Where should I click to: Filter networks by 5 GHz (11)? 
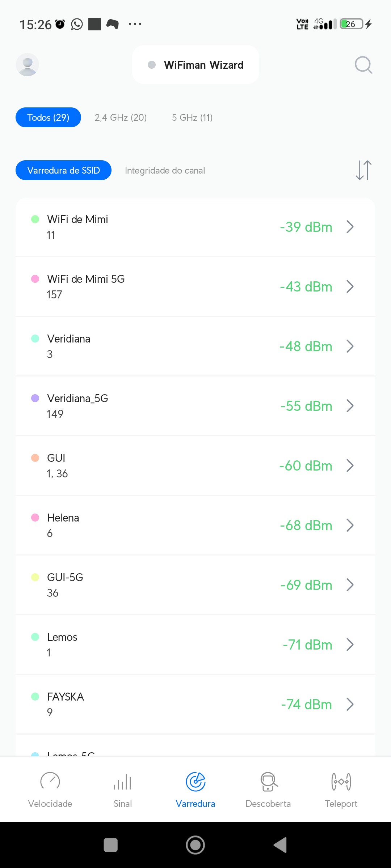(x=192, y=118)
